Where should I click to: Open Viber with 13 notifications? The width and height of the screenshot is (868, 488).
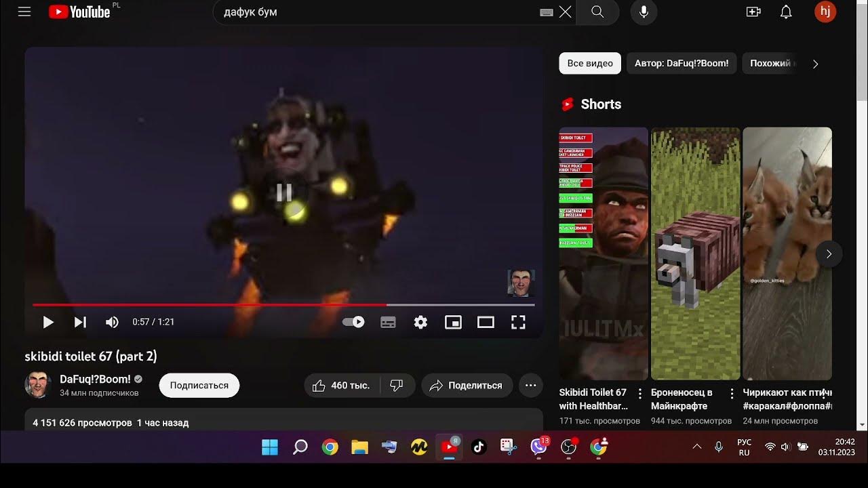coord(539,447)
